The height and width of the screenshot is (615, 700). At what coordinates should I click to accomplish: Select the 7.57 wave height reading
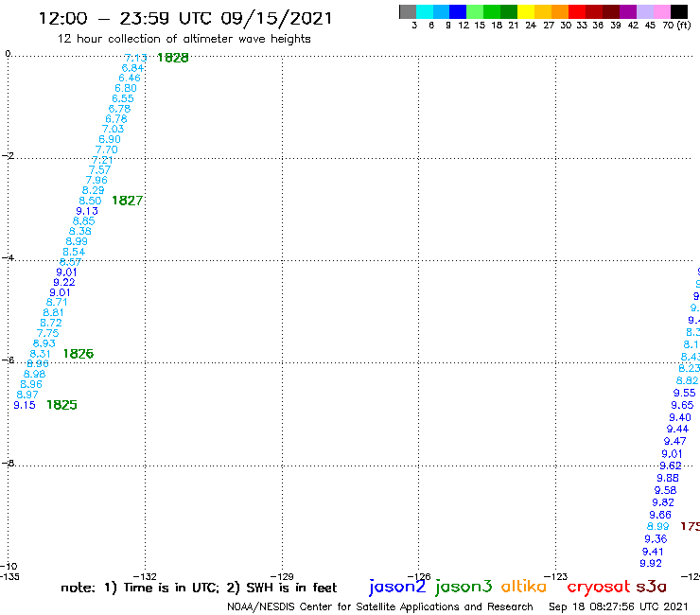[x=99, y=170]
